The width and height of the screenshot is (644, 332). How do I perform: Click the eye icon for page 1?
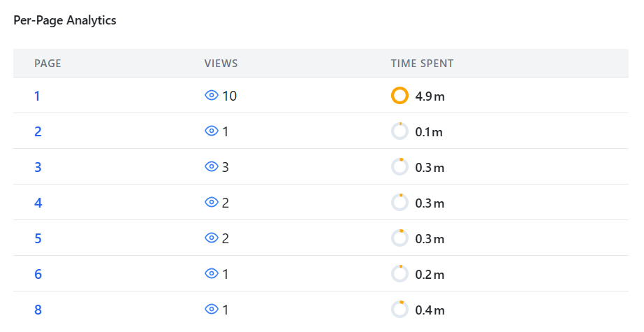click(x=212, y=95)
